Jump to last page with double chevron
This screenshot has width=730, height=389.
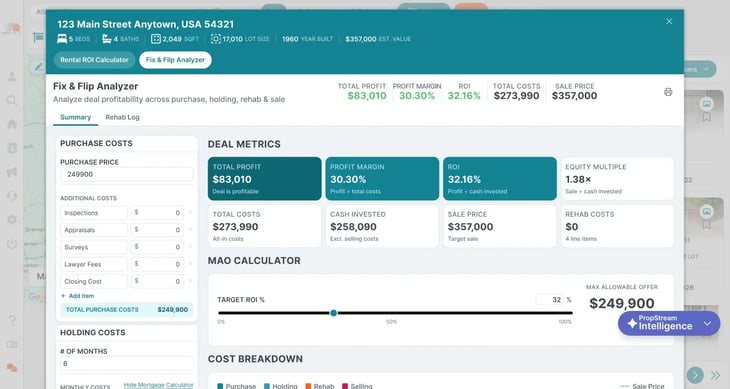click(716, 375)
